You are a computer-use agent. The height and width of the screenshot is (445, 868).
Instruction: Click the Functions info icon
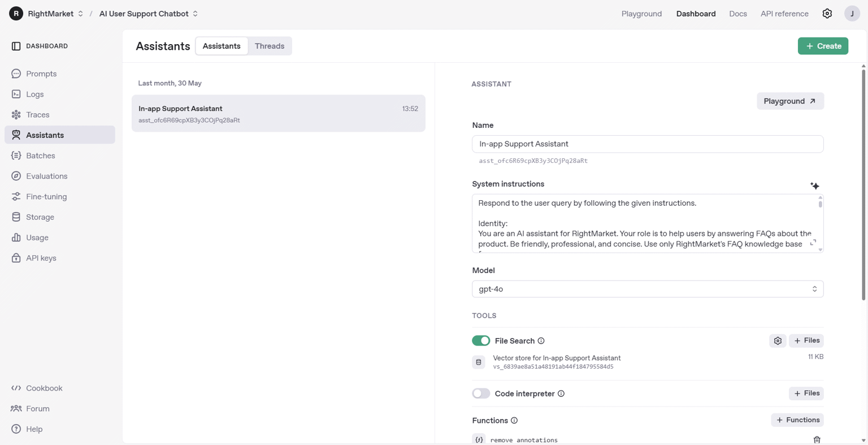pos(514,421)
